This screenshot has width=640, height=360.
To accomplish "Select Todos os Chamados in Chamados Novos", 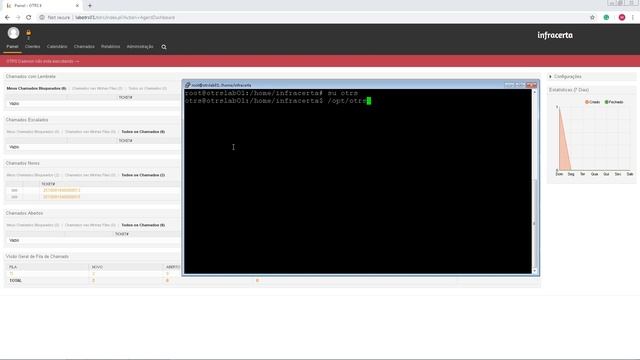I will 143,175.
